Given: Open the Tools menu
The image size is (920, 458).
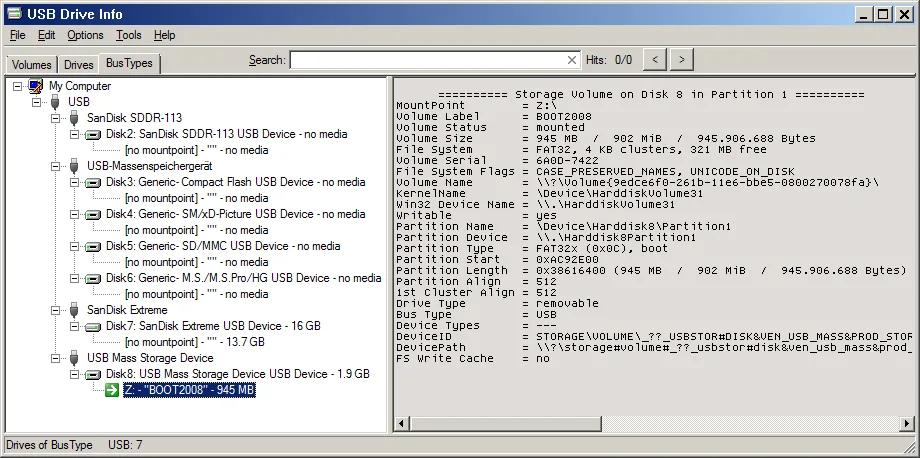Looking at the screenshot, I should click(128, 35).
